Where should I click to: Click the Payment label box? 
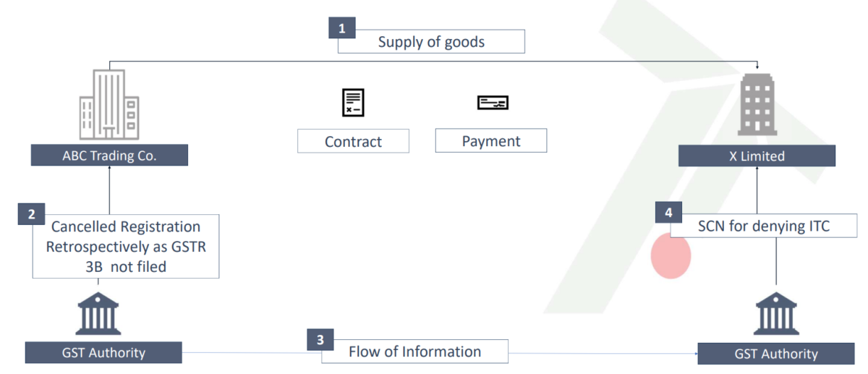tap(491, 140)
